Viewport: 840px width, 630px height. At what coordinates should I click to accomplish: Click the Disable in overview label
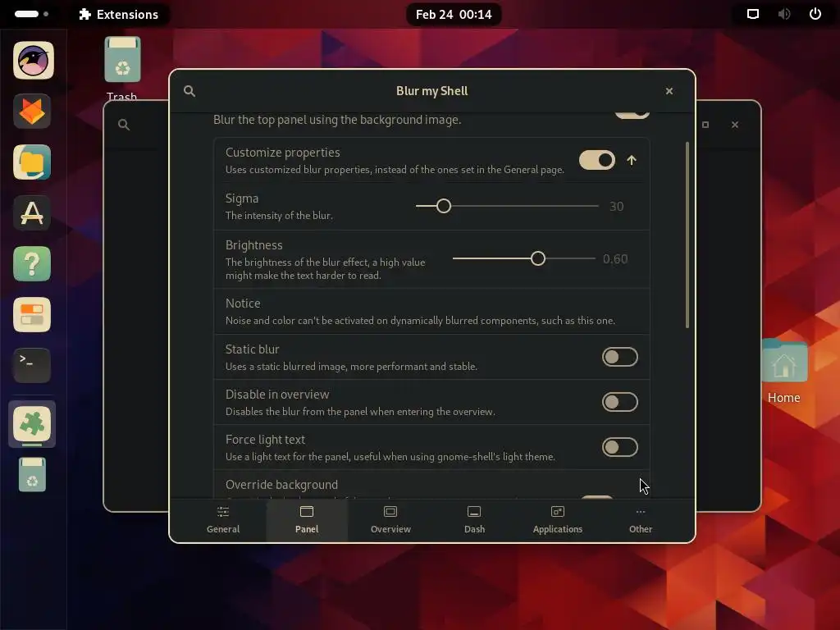pyautogui.click(x=277, y=395)
